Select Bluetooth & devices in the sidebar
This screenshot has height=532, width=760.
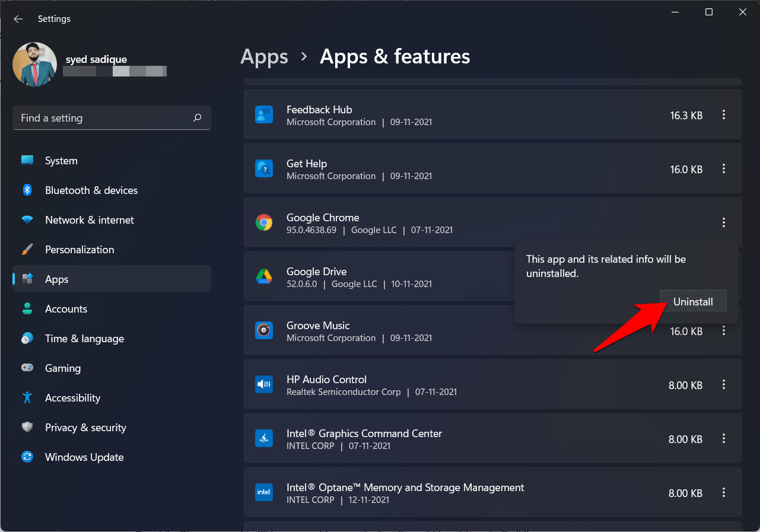pyautogui.click(x=91, y=190)
